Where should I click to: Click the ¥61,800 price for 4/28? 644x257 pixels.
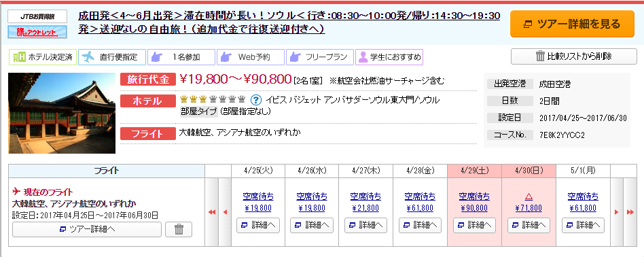click(x=420, y=208)
